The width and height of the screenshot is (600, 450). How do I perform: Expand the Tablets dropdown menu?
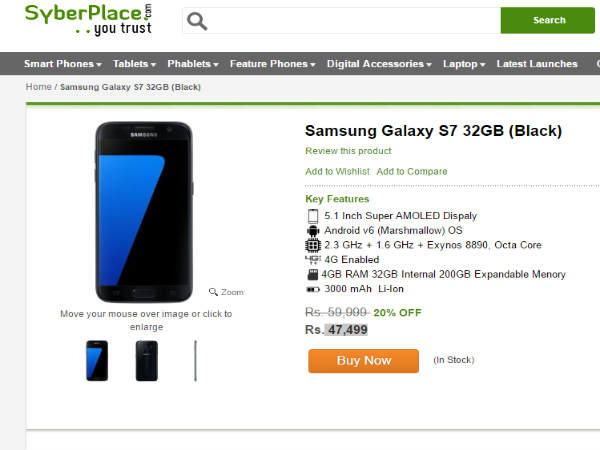click(135, 64)
